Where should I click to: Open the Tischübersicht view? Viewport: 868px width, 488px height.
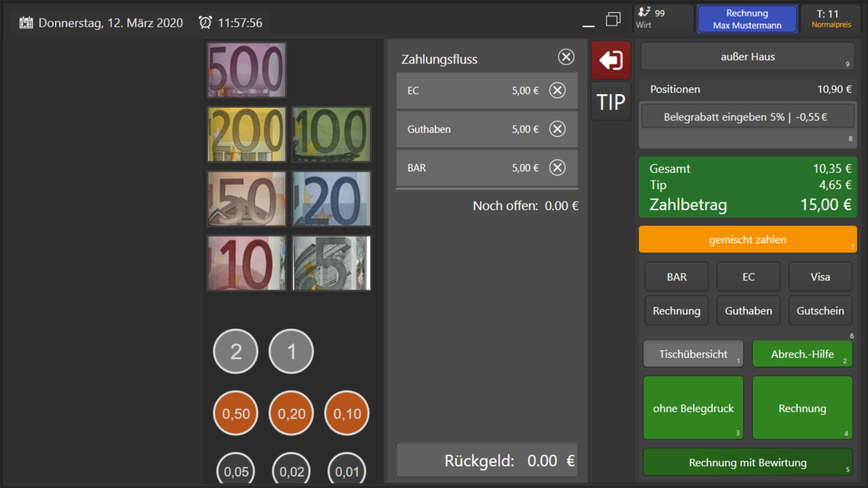pos(693,354)
